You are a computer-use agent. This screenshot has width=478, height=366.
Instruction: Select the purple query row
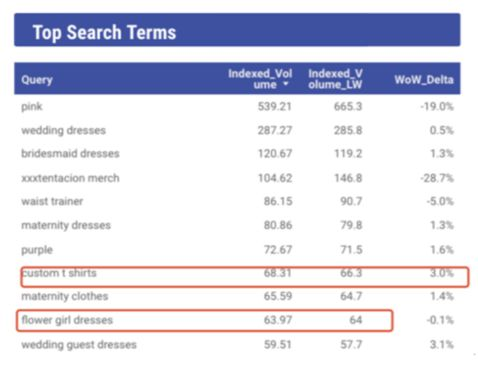237,250
